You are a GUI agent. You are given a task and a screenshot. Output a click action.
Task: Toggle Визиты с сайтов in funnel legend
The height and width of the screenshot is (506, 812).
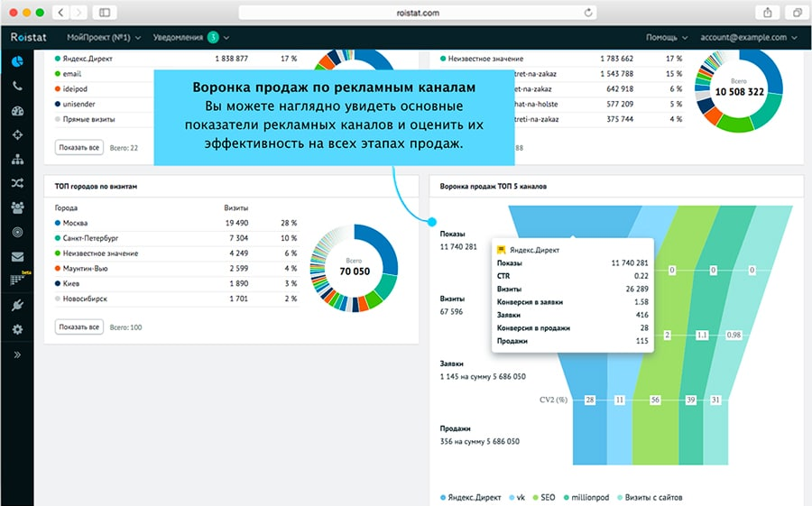(x=650, y=497)
